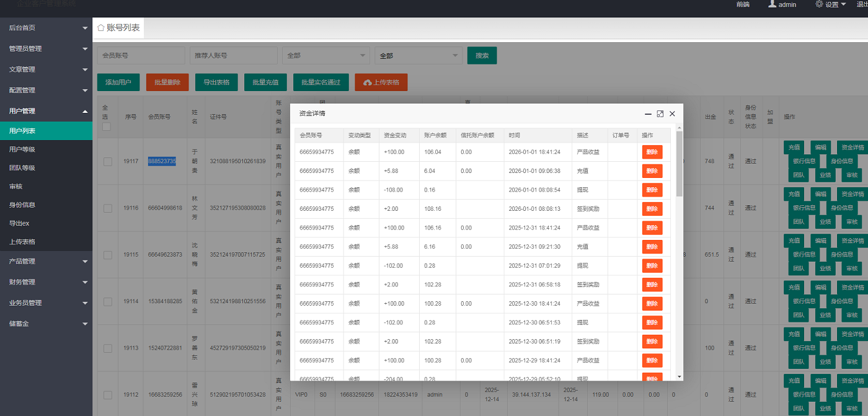
Task: Open the 全部 dropdown beside 推荐人账号 field
Action: pos(325,56)
